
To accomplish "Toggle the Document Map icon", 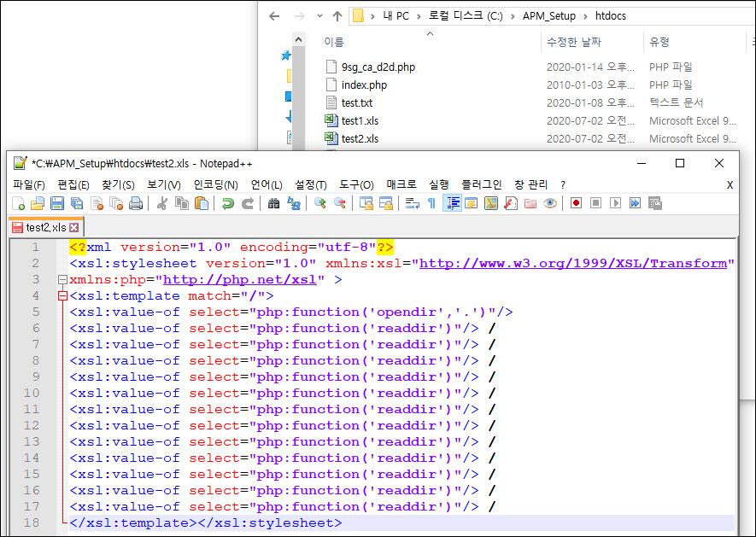I will click(491, 203).
